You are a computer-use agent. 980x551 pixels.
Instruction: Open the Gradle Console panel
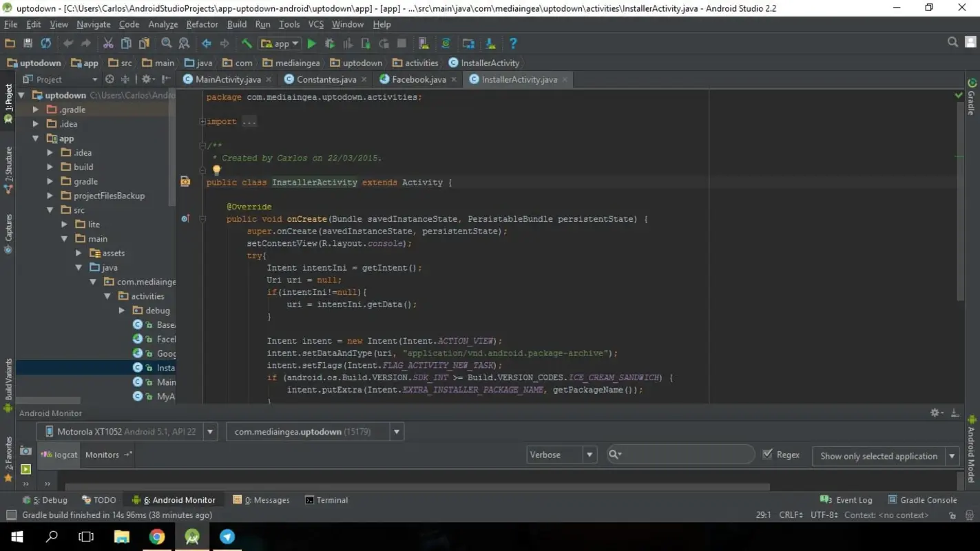coord(928,499)
